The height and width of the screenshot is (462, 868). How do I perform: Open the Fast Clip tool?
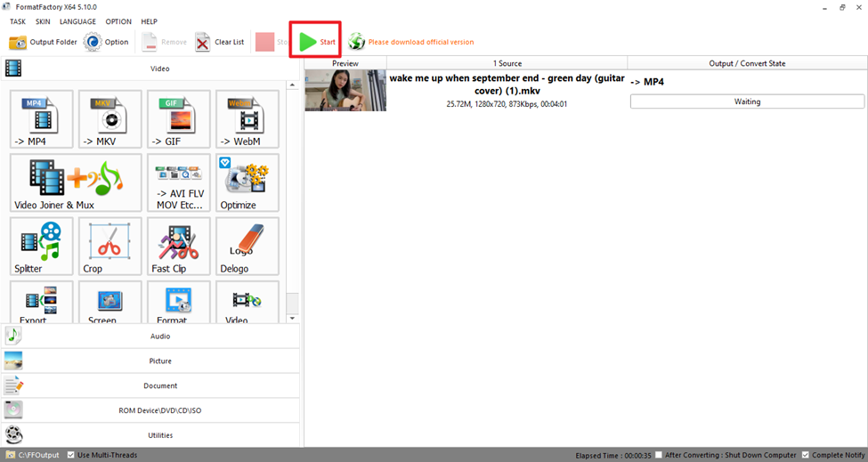coord(179,247)
